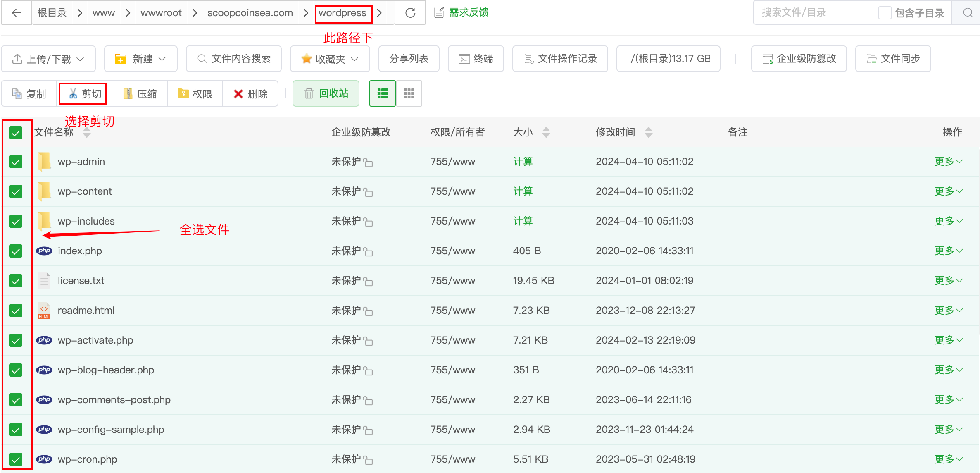
Task: Open wp-admin folder icon
Action: [x=44, y=162]
